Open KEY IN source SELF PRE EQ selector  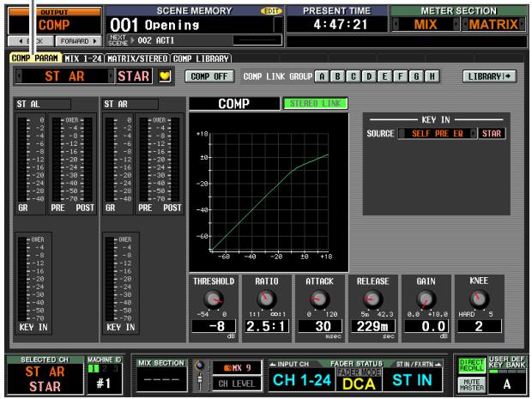(438, 133)
